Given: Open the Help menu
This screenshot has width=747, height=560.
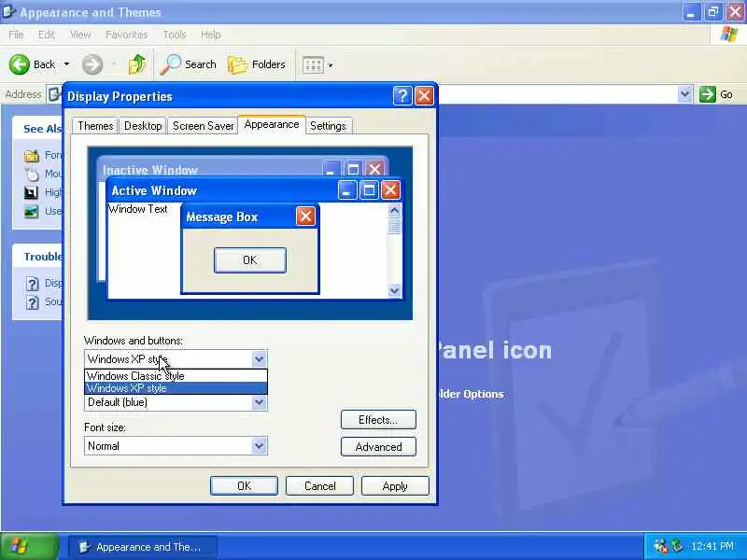Looking at the screenshot, I should click(211, 35).
